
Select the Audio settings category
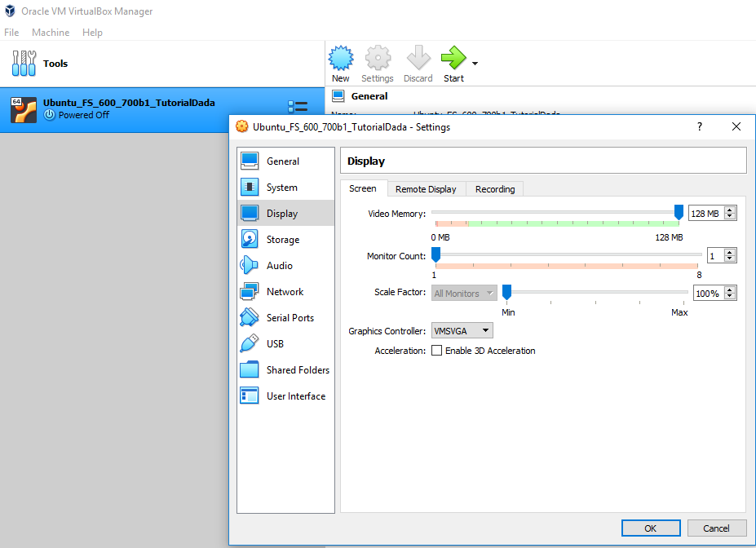click(279, 266)
